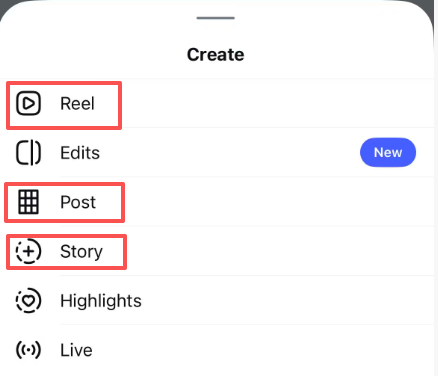Select the Reel option

tap(77, 103)
